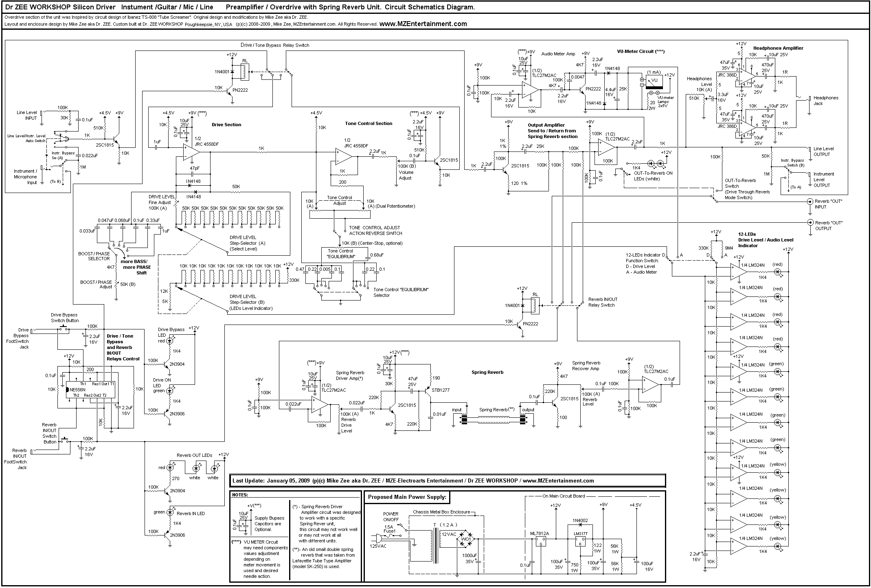
Task: Click the Drive Bypass Switch Button label
Action: tap(64, 318)
